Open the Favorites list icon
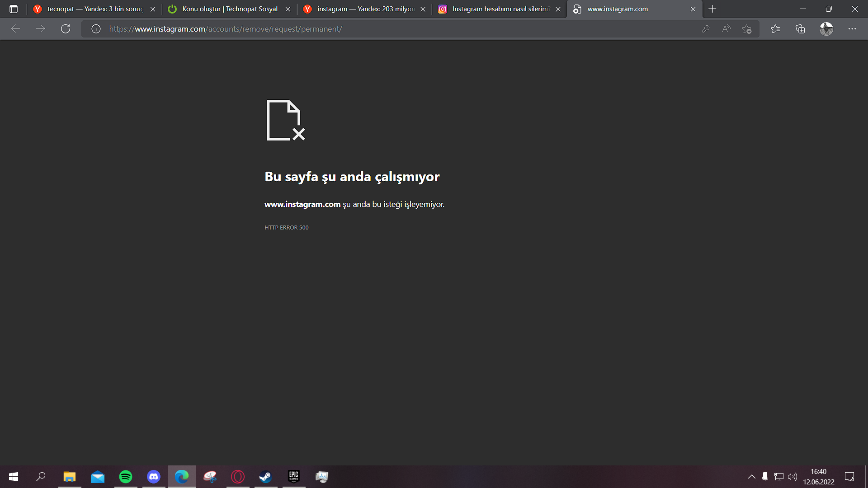The height and width of the screenshot is (488, 868). click(x=775, y=29)
